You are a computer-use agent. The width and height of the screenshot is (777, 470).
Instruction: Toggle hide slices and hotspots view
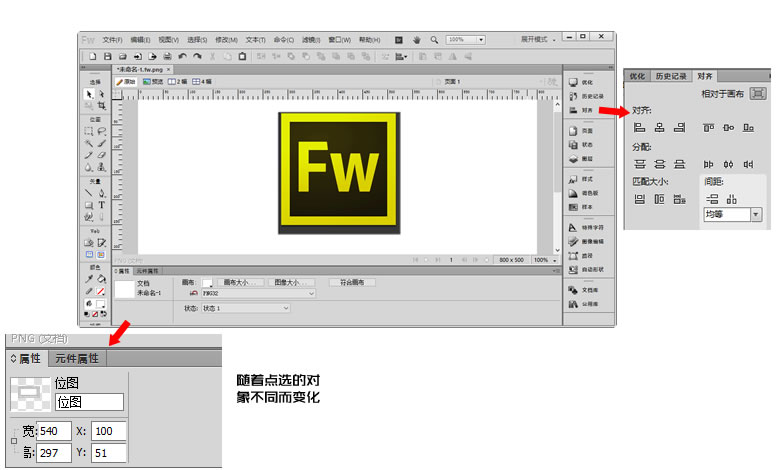tap(89, 254)
